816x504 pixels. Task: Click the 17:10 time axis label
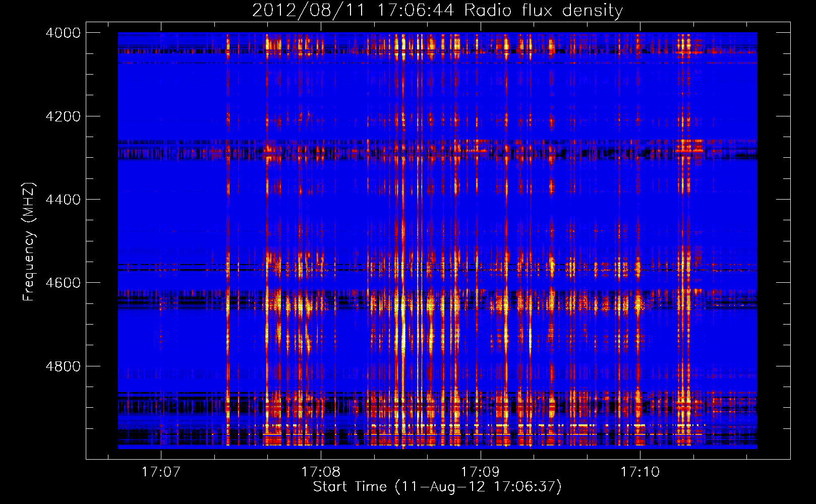(x=640, y=472)
